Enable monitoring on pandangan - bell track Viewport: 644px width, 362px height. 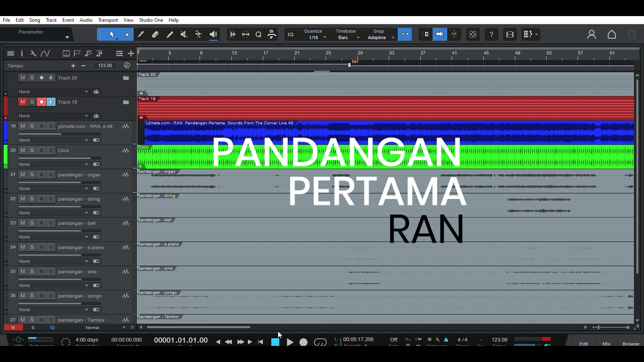tap(51, 223)
